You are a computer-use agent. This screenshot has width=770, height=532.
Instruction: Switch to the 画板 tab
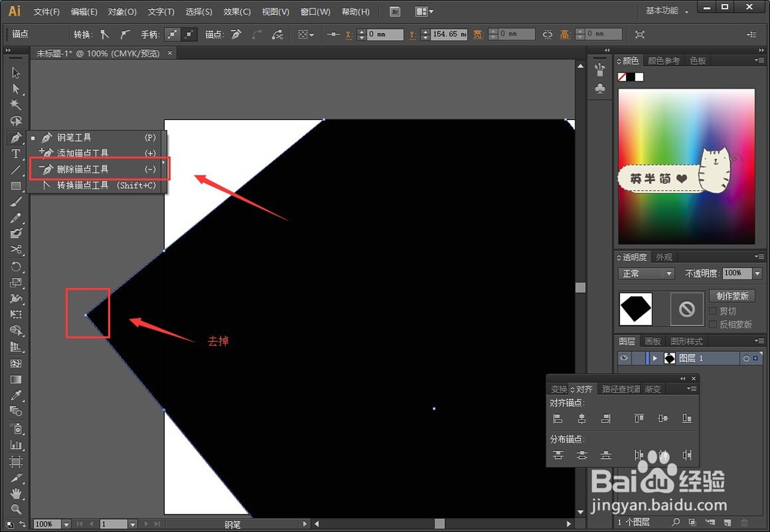(653, 341)
